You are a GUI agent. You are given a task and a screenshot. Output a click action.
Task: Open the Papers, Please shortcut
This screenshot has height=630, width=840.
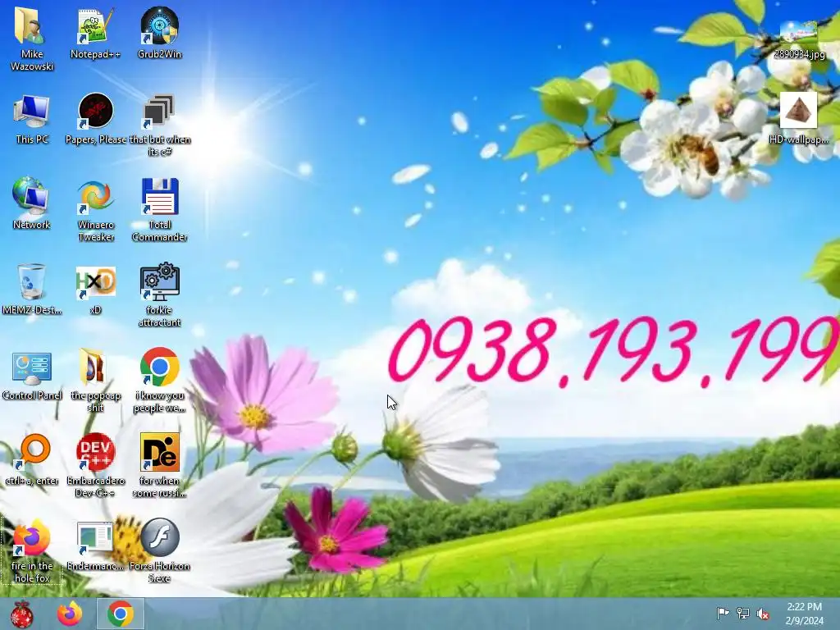point(95,118)
